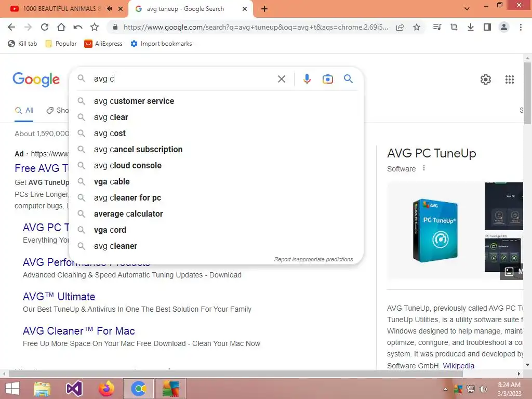The image size is (532, 399).
Task: Open the profile avatar icon
Action: (504, 27)
